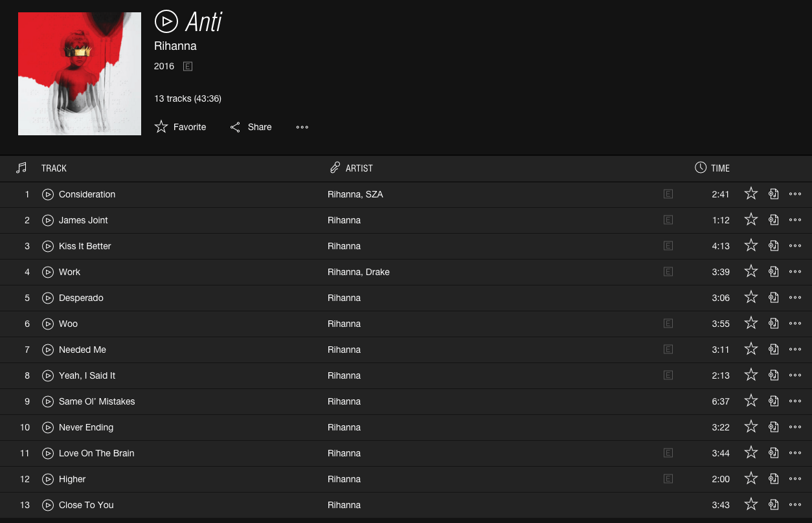This screenshot has height=523, width=812.
Task: Star the Same Ol' Mistakes track
Action: click(x=751, y=401)
